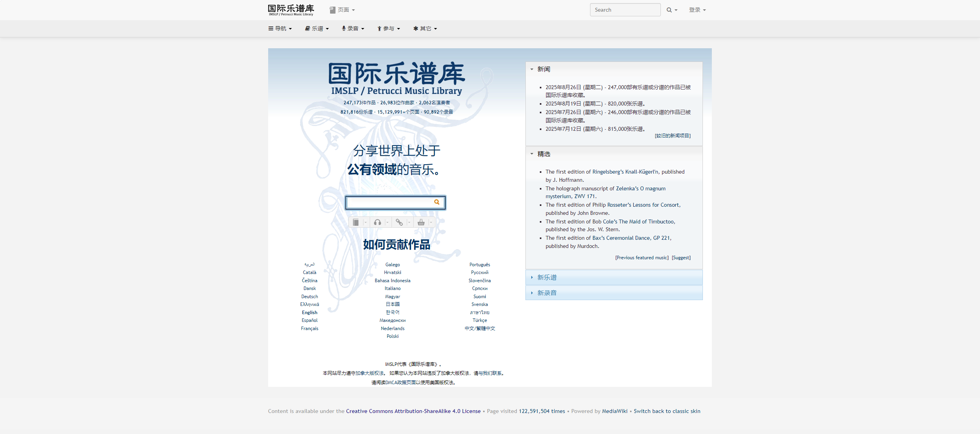The image size is (980, 434).
Task: Expand the 新录音 collapsed section
Action: tap(546, 293)
